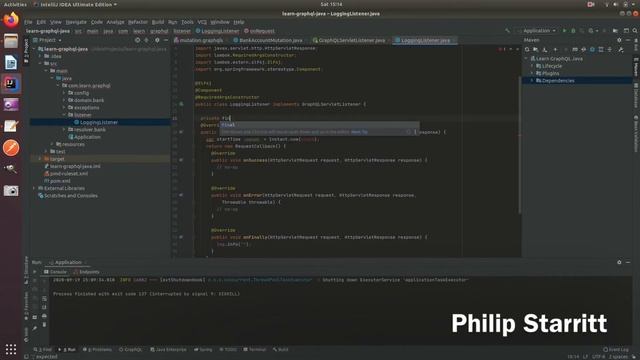Expand the exceptions package
The width and height of the screenshot is (640, 360).
(64, 108)
